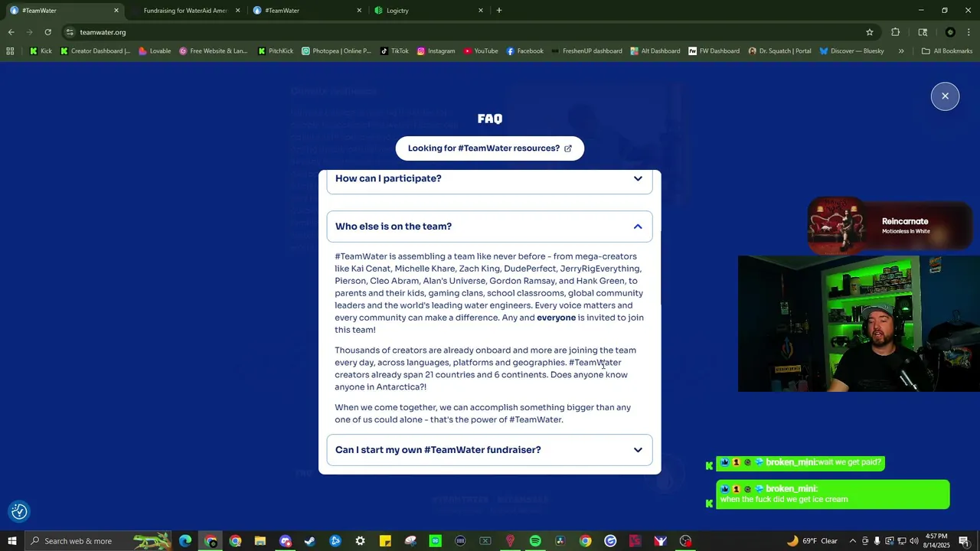This screenshot has height=551, width=980.
Task: Bookmark this page with the star icon
Action: click(x=870, y=32)
